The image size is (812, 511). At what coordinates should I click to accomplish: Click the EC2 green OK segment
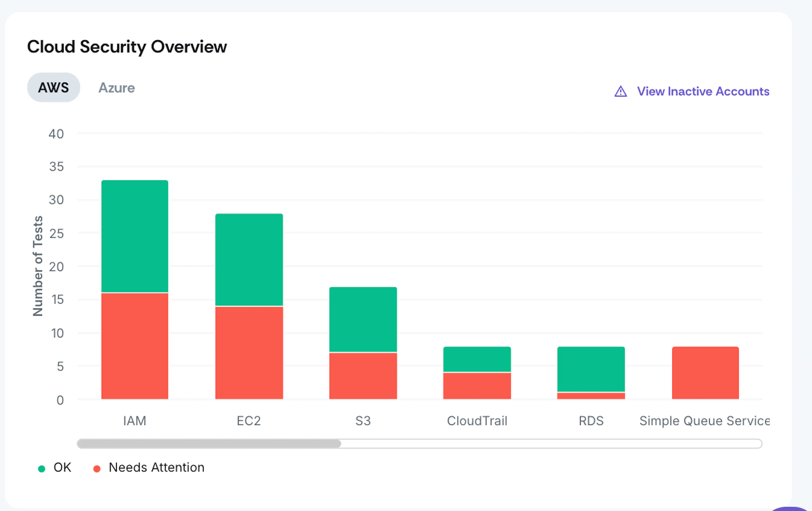point(249,260)
